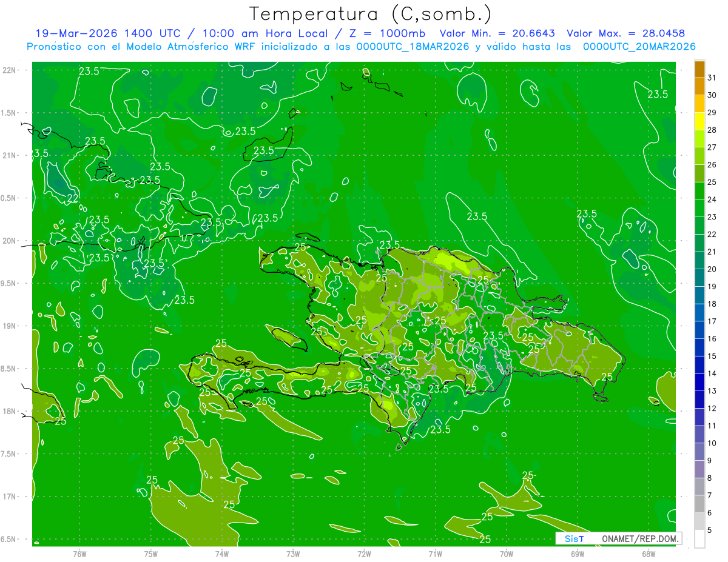This screenshot has height=562, width=728.
Task: Click the Z = 1000mb pressure level text
Action: (395, 33)
